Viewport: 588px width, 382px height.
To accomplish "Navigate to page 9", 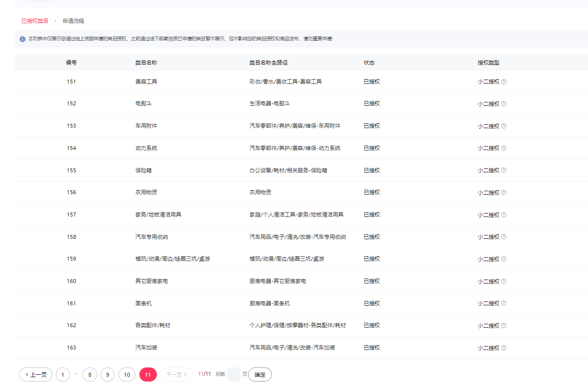I will (x=108, y=374).
